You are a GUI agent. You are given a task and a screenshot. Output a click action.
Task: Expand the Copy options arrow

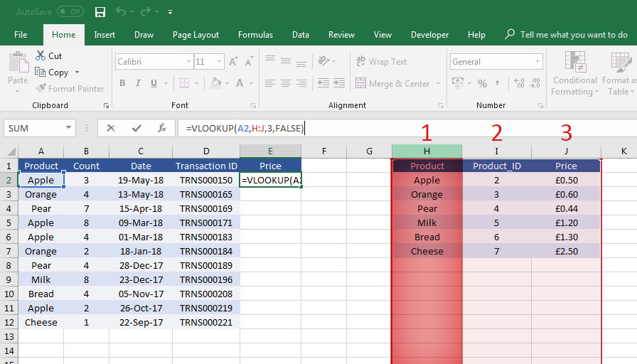77,73
